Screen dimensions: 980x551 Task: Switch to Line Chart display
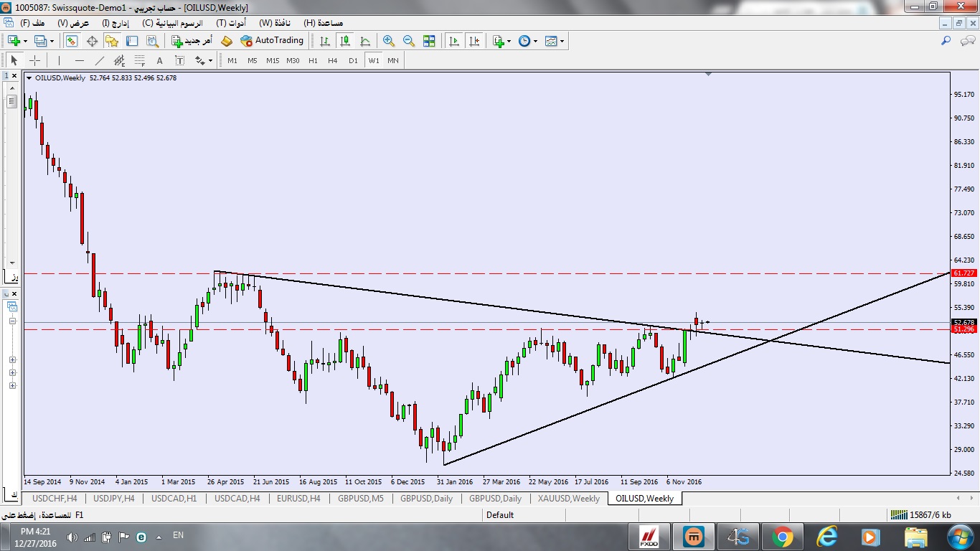click(365, 41)
